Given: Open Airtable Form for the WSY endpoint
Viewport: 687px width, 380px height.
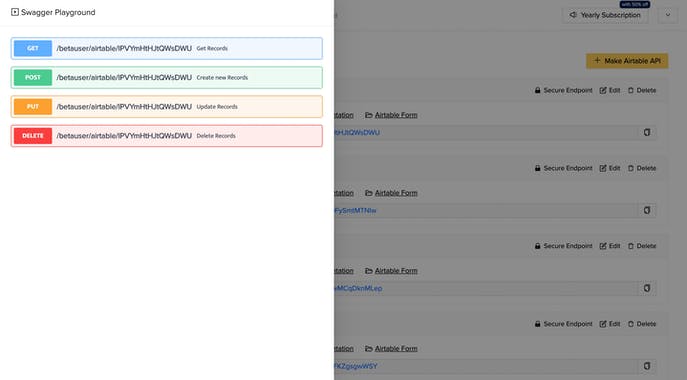Looking at the screenshot, I should [391, 348].
